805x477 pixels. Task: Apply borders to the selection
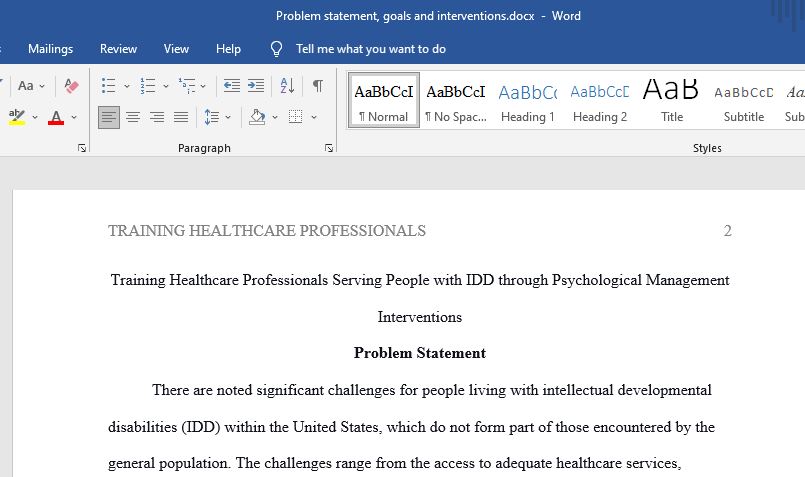pos(295,117)
